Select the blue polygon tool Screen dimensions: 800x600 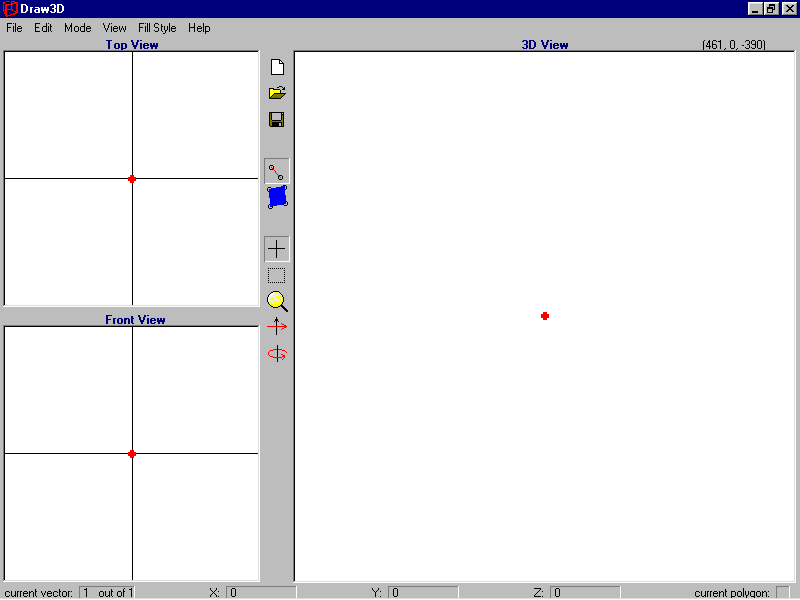coord(278,197)
